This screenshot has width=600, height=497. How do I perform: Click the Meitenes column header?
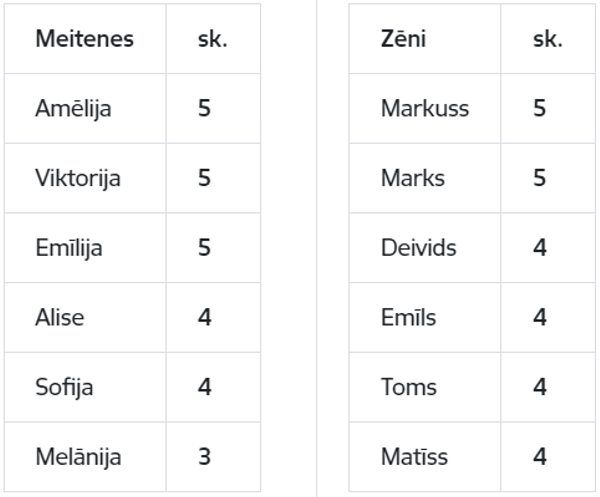(x=85, y=39)
